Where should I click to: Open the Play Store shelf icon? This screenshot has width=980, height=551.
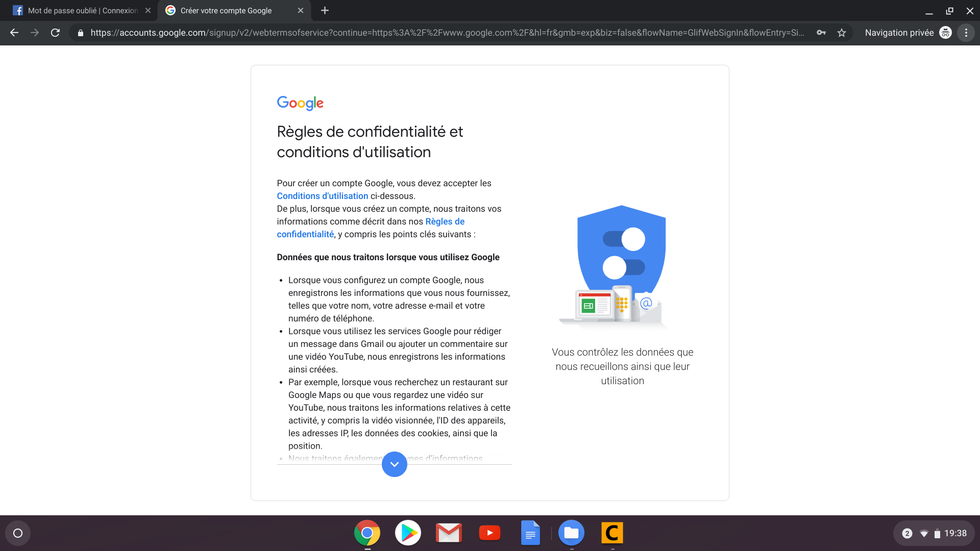tap(408, 533)
